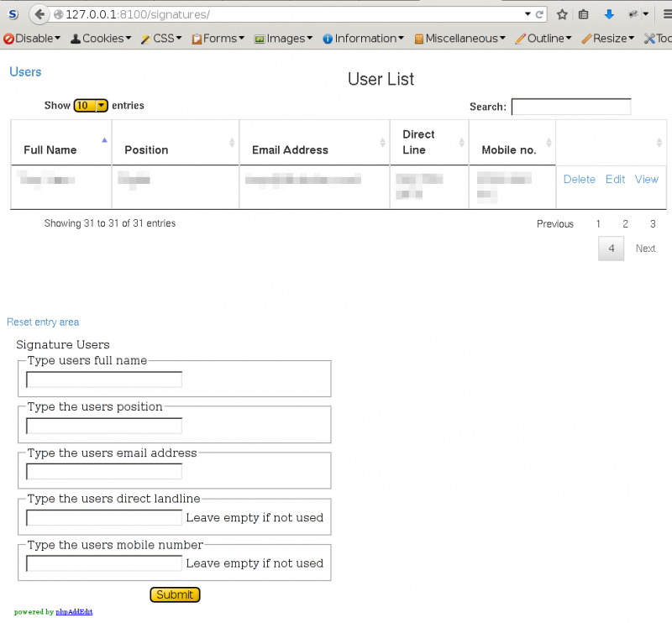Click the Delete link in the user row
Screen dimensions: 672x623
point(579,180)
